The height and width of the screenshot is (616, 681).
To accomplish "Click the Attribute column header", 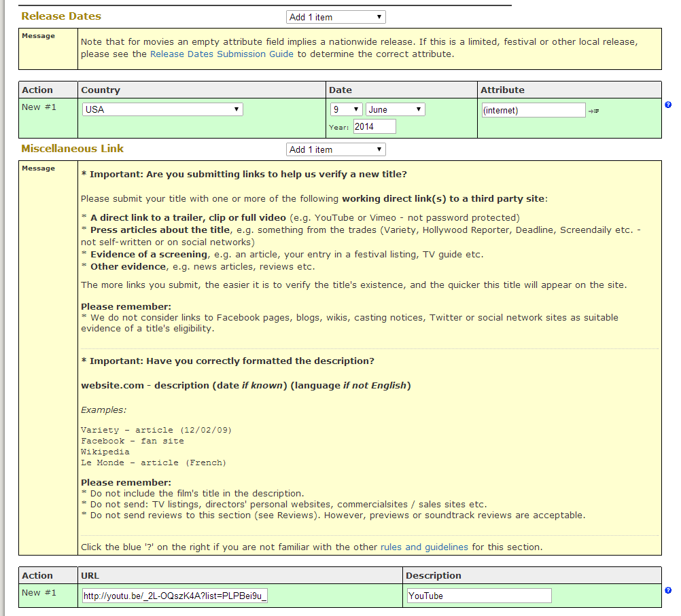I will (502, 90).
